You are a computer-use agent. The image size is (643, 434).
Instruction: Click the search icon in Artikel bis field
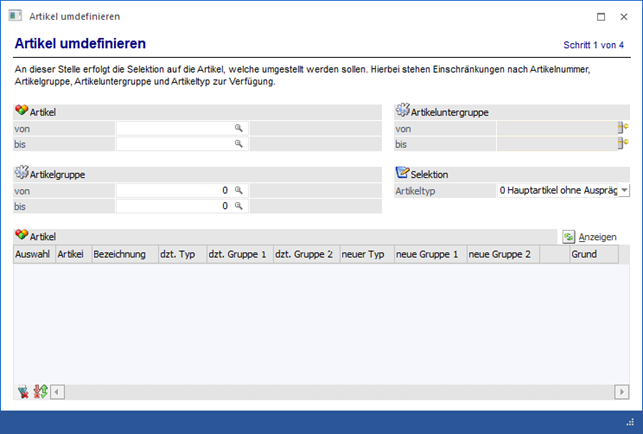[x=239, y=144]
